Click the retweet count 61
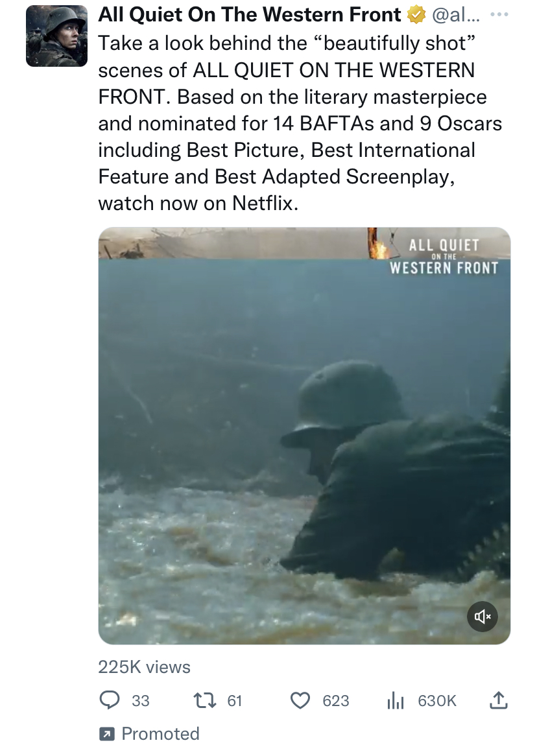The width and height of the screenshot is (537, 756). [x=234, y=701]
